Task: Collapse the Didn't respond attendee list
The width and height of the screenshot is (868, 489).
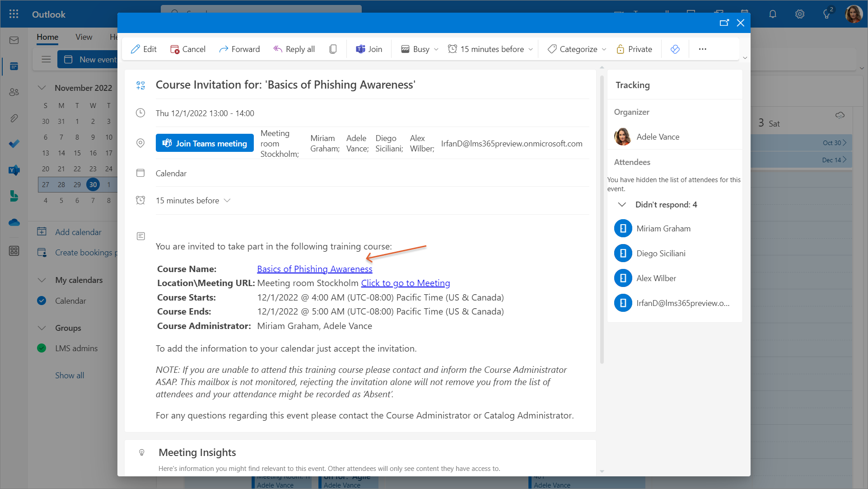Action: (x=622, y=205)
